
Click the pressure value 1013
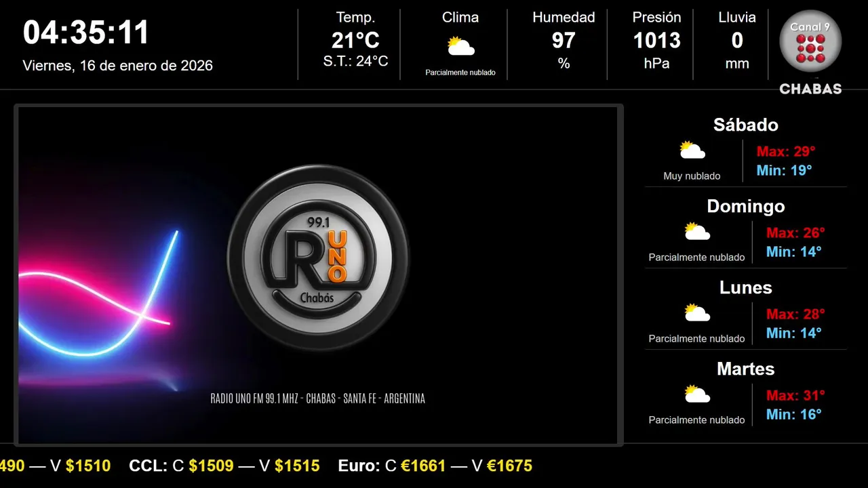(x=656, y=41)
